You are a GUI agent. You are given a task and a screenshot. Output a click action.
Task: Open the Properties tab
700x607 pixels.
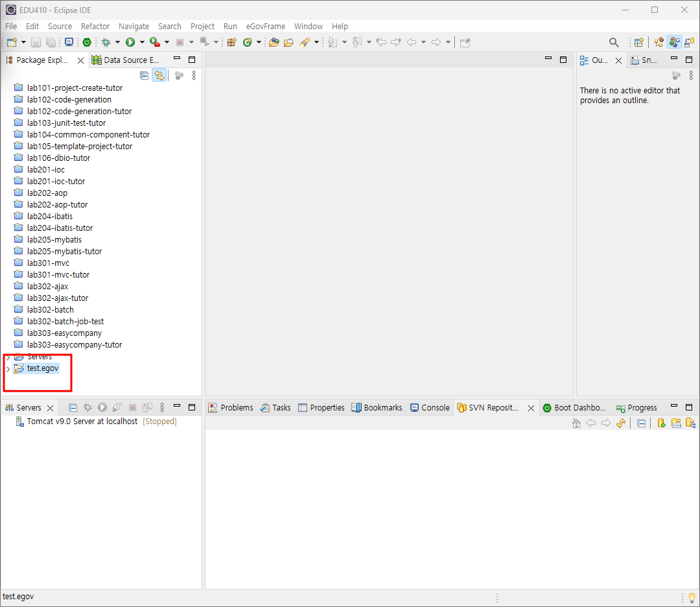(321, 408)
